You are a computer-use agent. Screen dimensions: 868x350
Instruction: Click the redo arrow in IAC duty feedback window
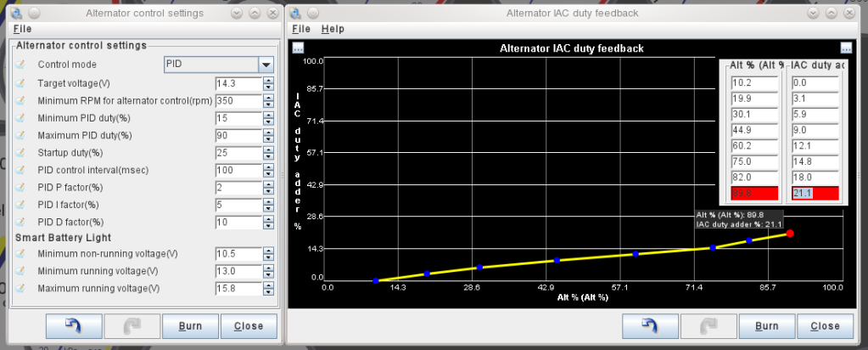[708, 326]
